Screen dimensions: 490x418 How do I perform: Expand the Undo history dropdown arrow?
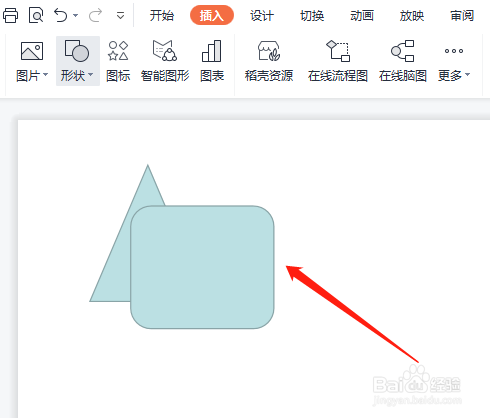pyautogui.click(x=76, y=15)
